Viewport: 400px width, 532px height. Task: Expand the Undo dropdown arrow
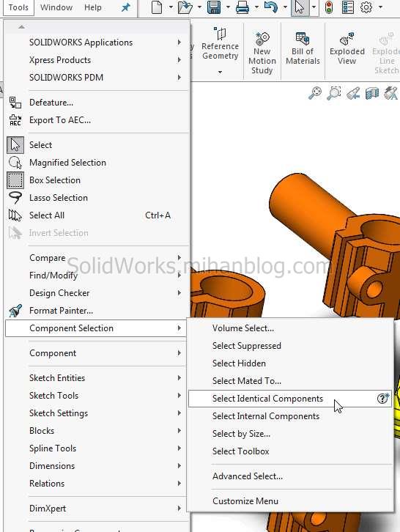tap(285, 7)
